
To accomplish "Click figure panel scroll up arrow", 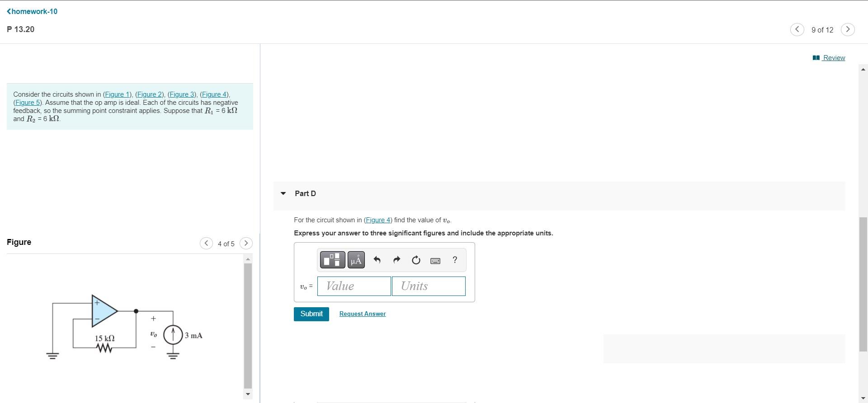I will click(x=248, y=259).
